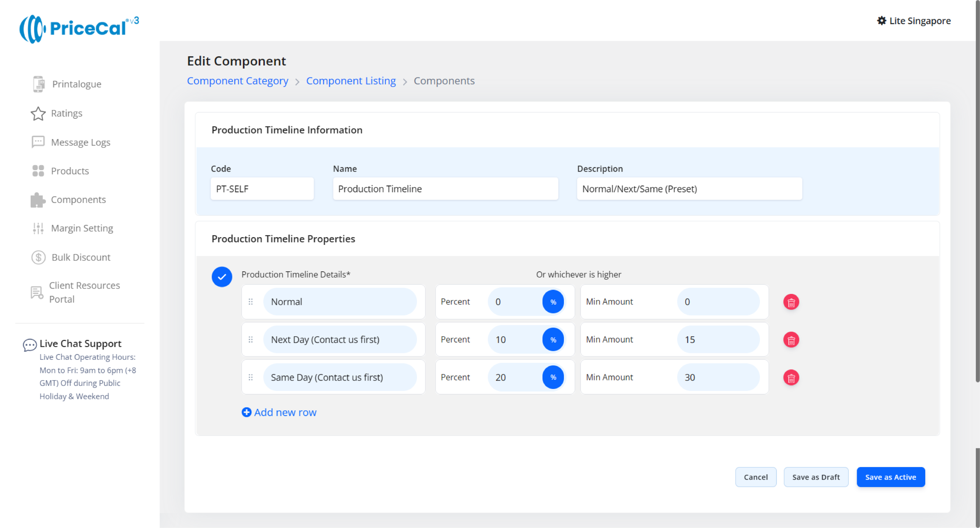Delete the Normal timeline row
The width and height of the screenshot is (980, 528).
[791, 302]
